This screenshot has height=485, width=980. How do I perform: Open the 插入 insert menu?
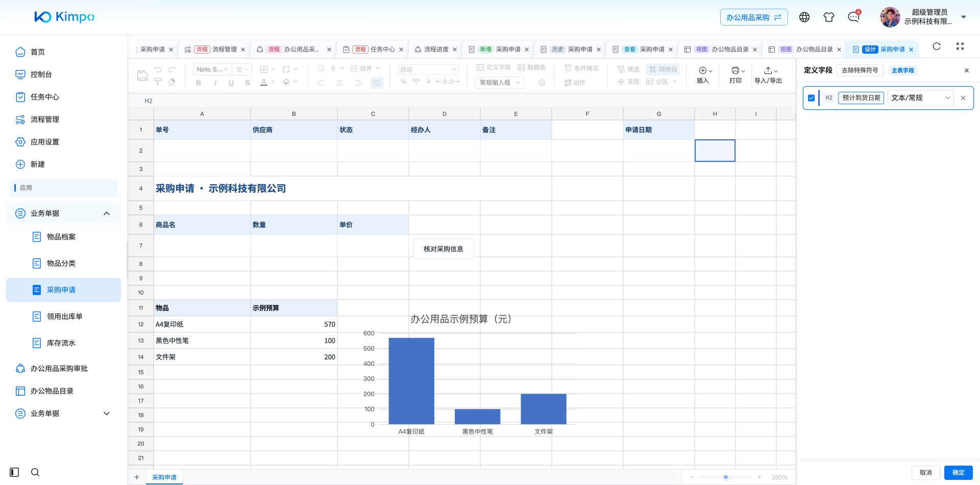click(x=703, y=75)
